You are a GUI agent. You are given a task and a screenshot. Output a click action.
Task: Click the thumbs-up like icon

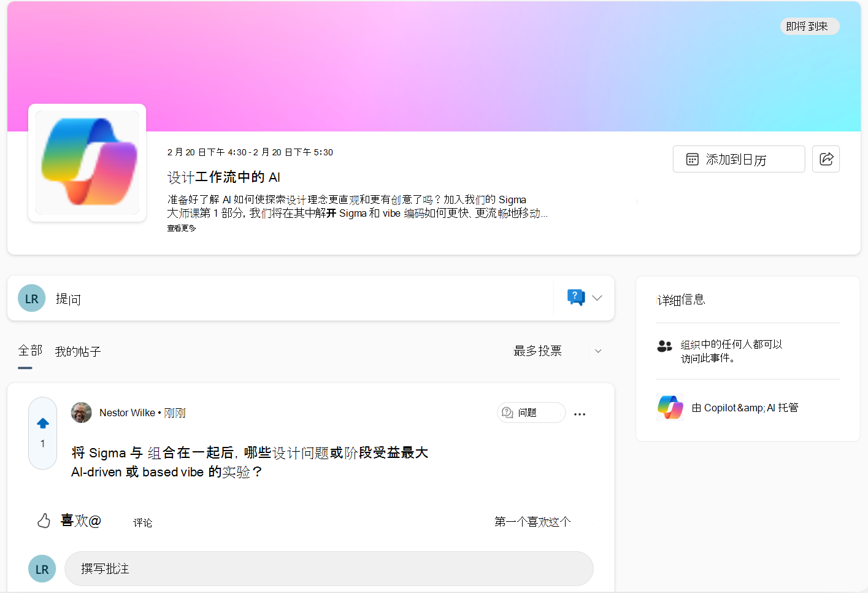44,521
